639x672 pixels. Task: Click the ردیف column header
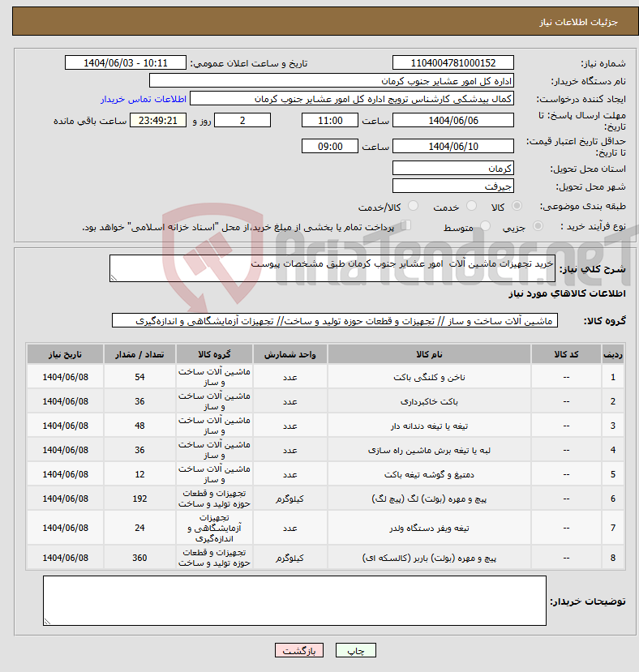click(x=613, y=354)
